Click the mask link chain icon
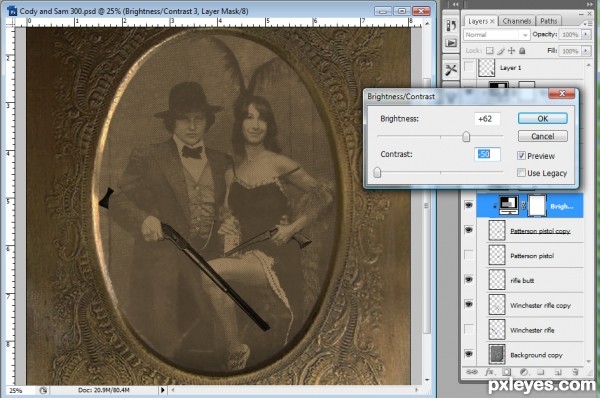Screen dimensions: 600x398 coord(523,206)
